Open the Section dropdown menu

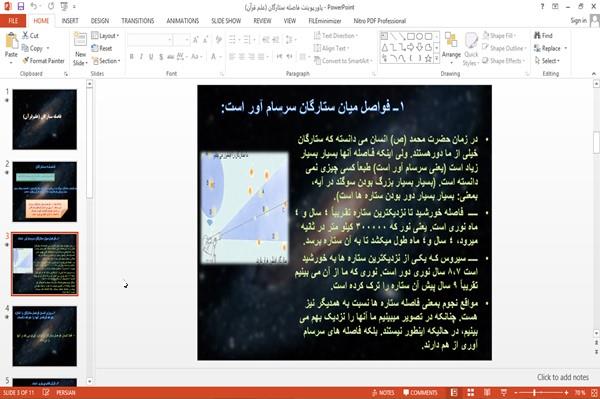(x=106, y=61)
